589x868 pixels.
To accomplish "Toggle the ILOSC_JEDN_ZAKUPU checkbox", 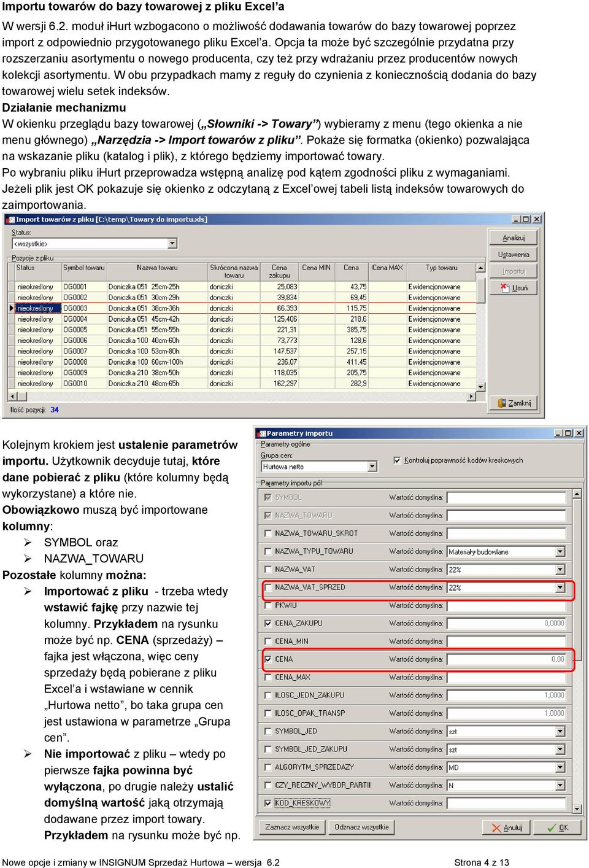I will (x=268, y=695).
